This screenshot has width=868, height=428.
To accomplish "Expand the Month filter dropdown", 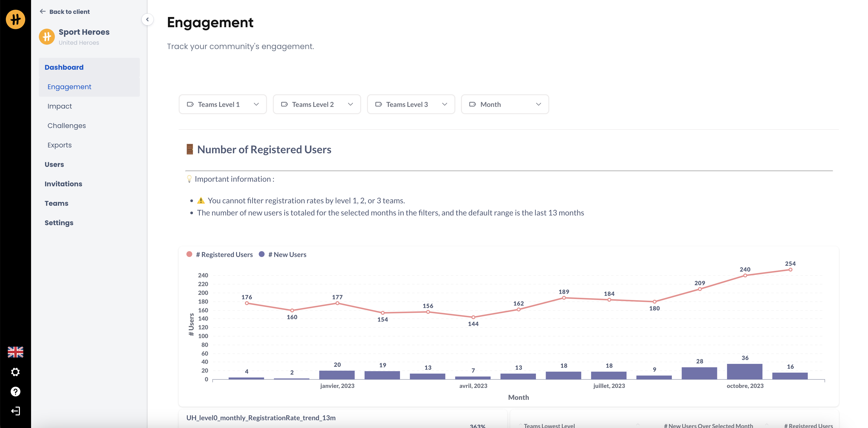I will tap(505, 104).
